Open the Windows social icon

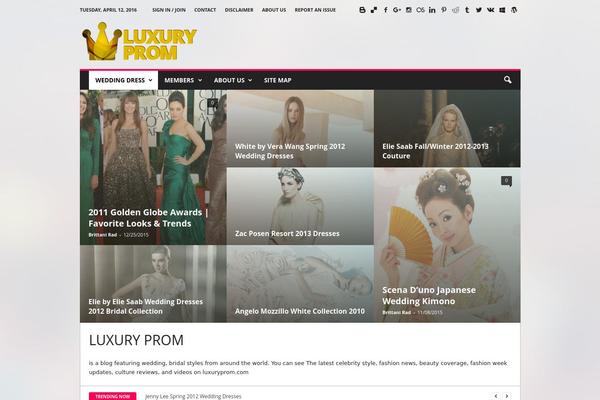point(502,10)
